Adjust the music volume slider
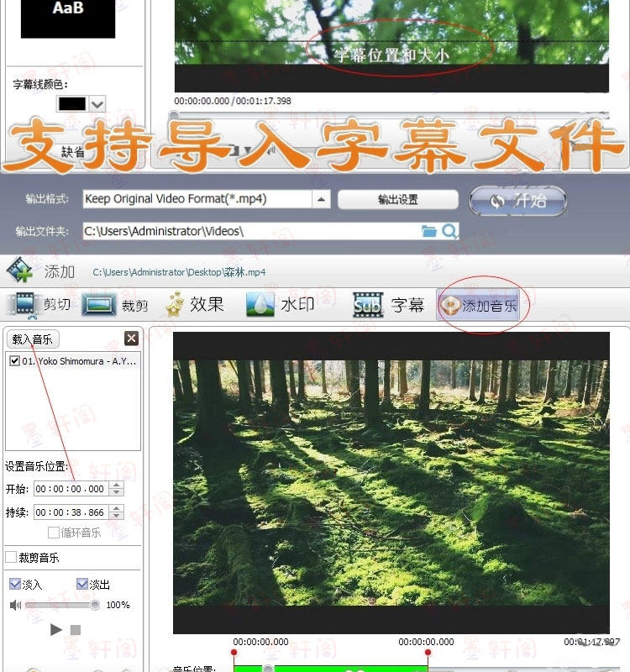Viewport: 630px width, 672px height. click(x=62, y=605)
